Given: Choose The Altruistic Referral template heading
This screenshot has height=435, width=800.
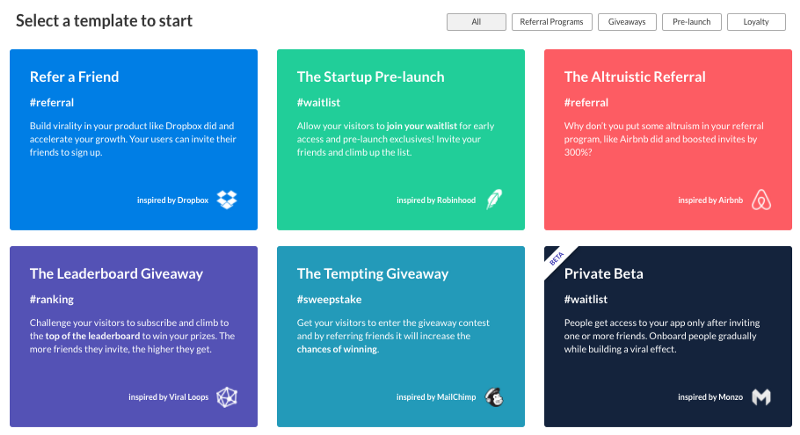Looking at the screenshot, I should [635, 76].
